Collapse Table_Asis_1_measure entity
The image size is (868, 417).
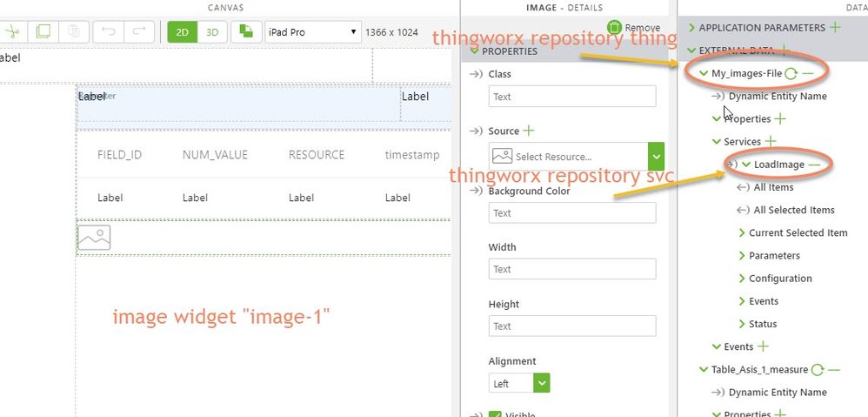pos(704,369)
